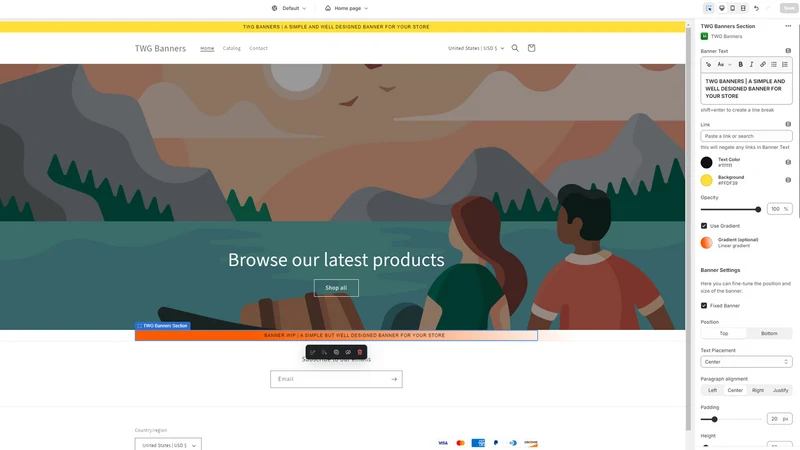Set paragraph alignment to Justify

coord(780,390)
